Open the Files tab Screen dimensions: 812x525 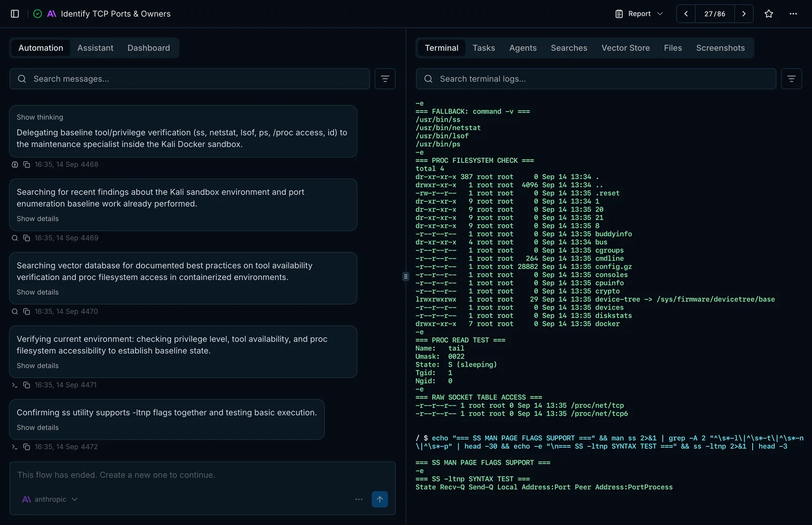(x=673, y=48)
